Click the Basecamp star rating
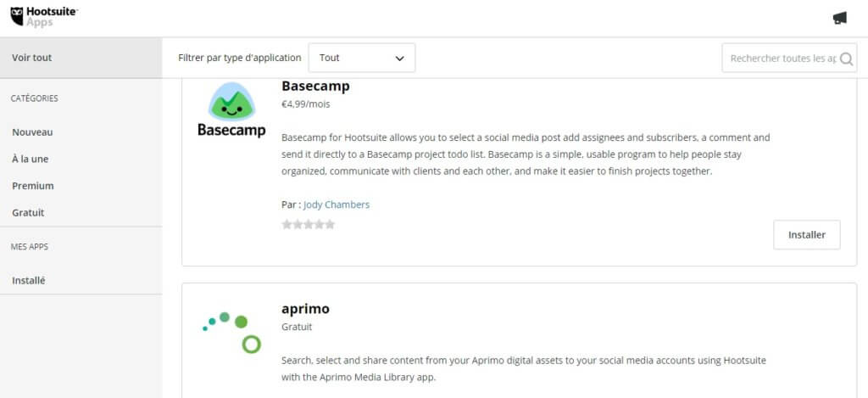Screen dimensions: 868x398 tap(309, 225)
